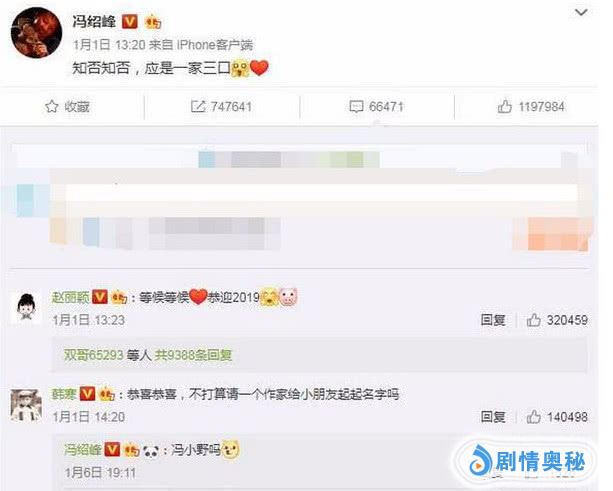The image size is (613, 491).
Task: Open 韩寒's avatar thumbnail
Action: click(26, 405)
